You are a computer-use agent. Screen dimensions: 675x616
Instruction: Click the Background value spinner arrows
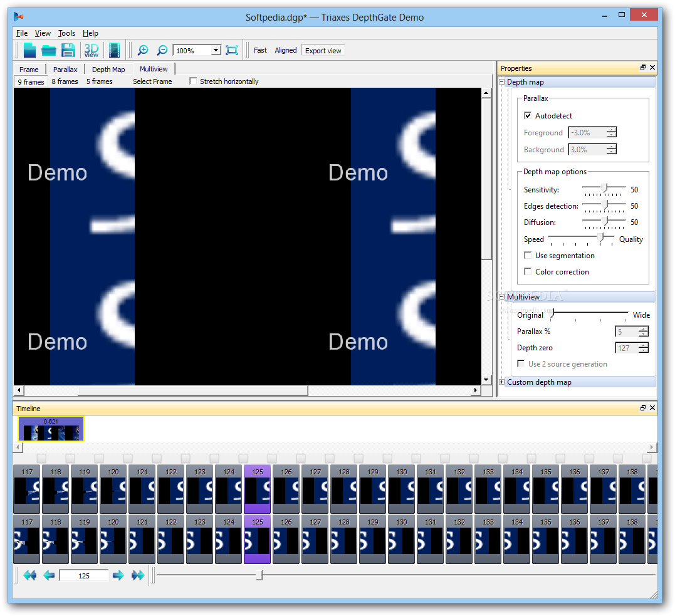pyautogui.click(x=612, y=149)
